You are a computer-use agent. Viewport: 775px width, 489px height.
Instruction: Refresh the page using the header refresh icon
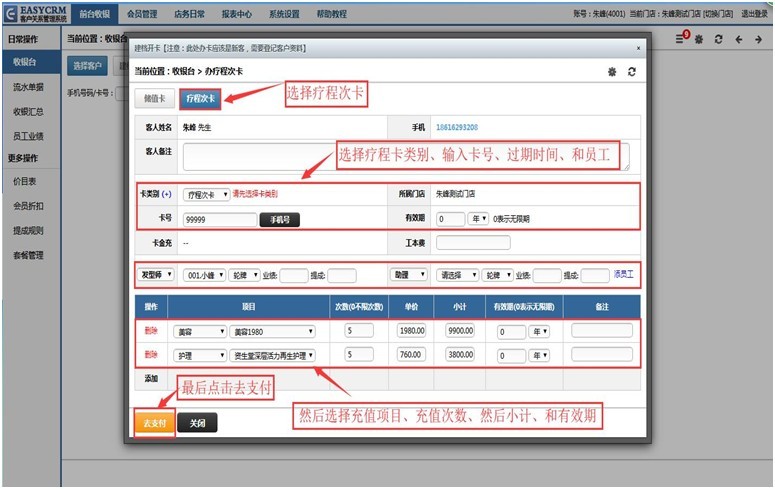719,39
